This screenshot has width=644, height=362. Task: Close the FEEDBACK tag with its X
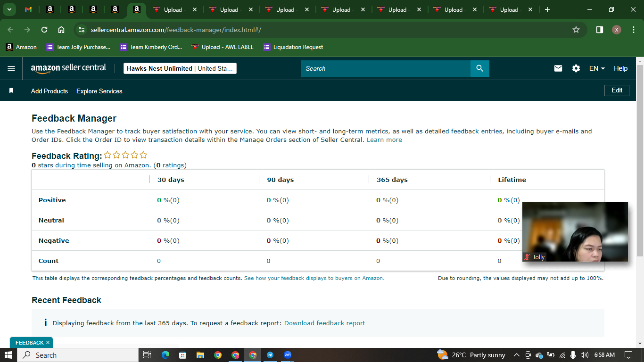(x=48, y=343)
